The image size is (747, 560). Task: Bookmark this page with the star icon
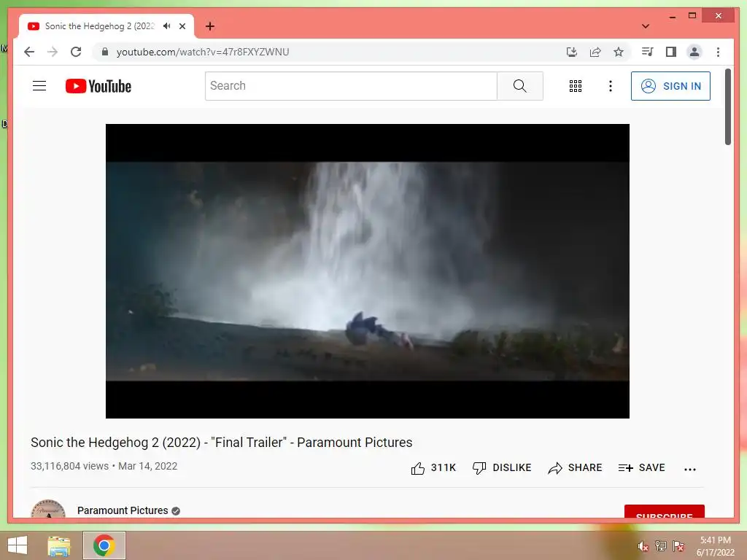point(619,52)
